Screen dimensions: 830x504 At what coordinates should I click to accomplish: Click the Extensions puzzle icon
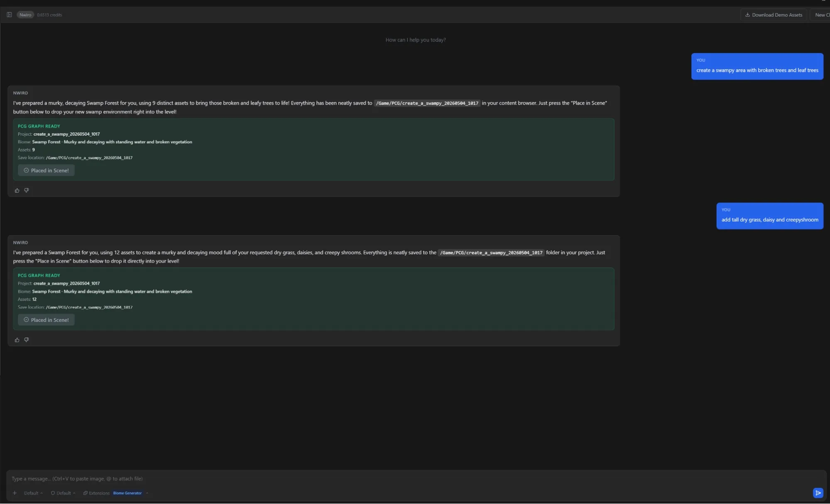click(86, 493)
